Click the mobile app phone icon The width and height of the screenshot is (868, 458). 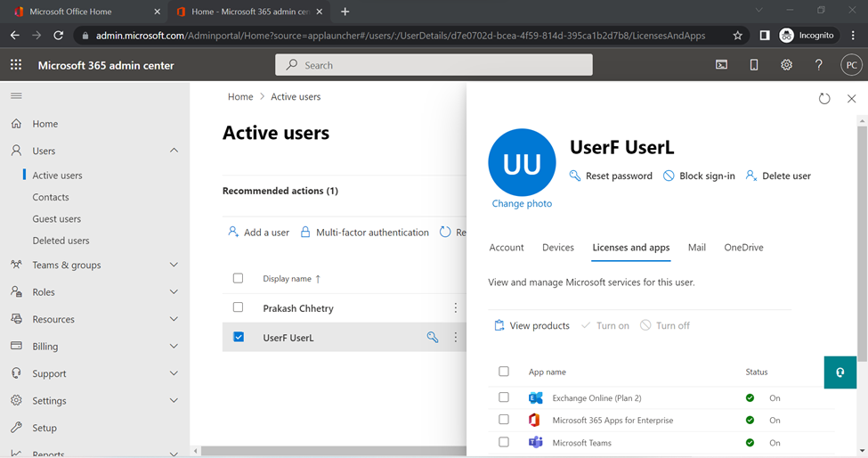click(754, 65)
